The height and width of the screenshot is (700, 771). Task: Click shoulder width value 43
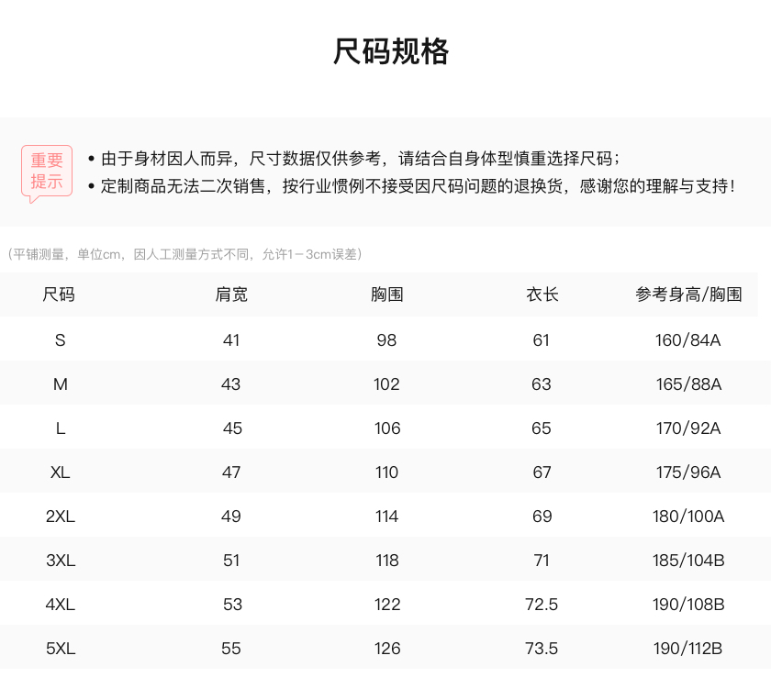(231, 384)
